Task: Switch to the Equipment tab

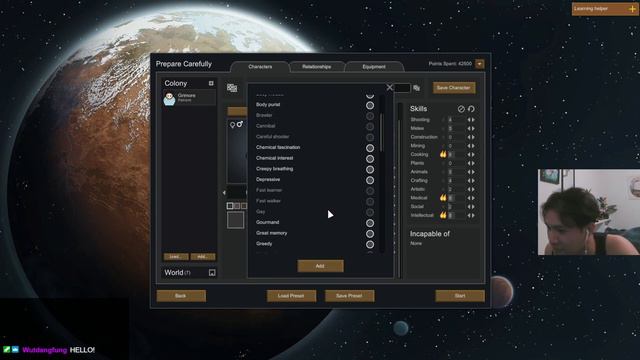Action: (x=374, y=67)
